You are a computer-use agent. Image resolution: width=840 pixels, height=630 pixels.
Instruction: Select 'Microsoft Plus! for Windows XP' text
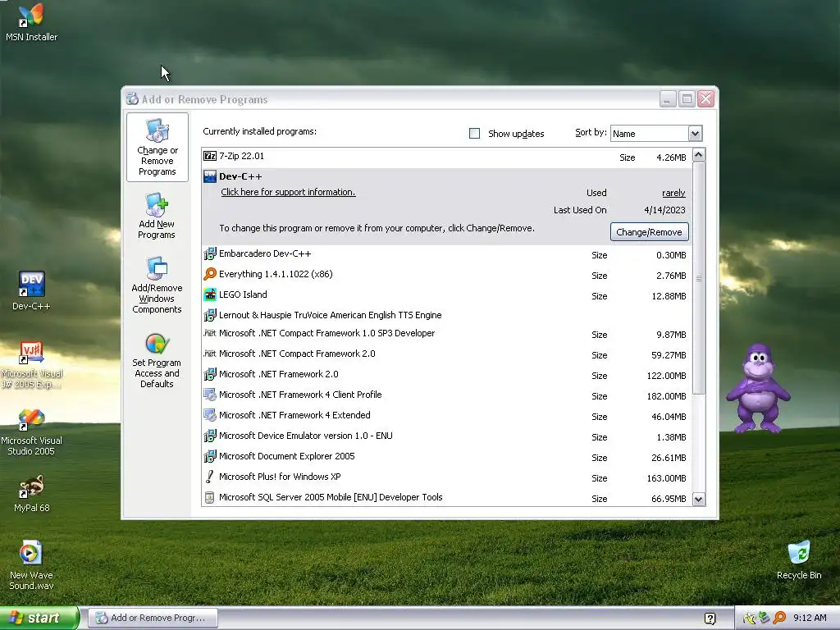280,477
